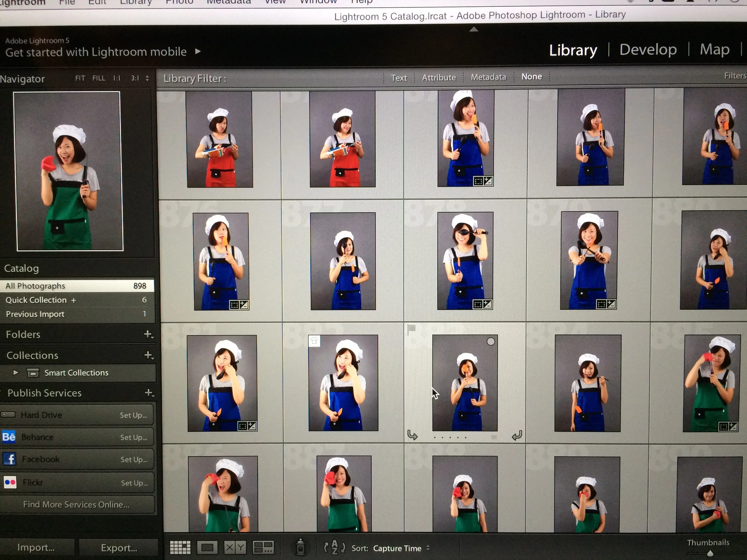747x560 pixels.
Task: Select the Painter spray can tool
Action: click(300, 547)
